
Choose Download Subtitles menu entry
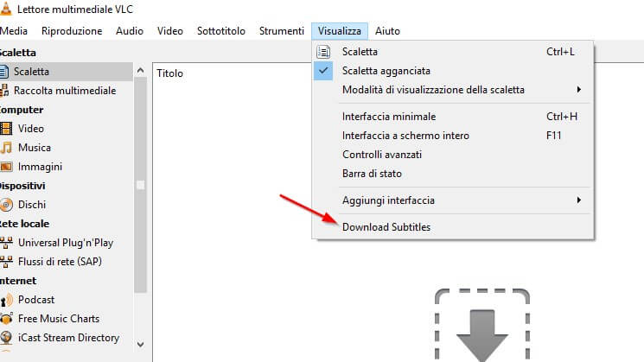[453, 227]
